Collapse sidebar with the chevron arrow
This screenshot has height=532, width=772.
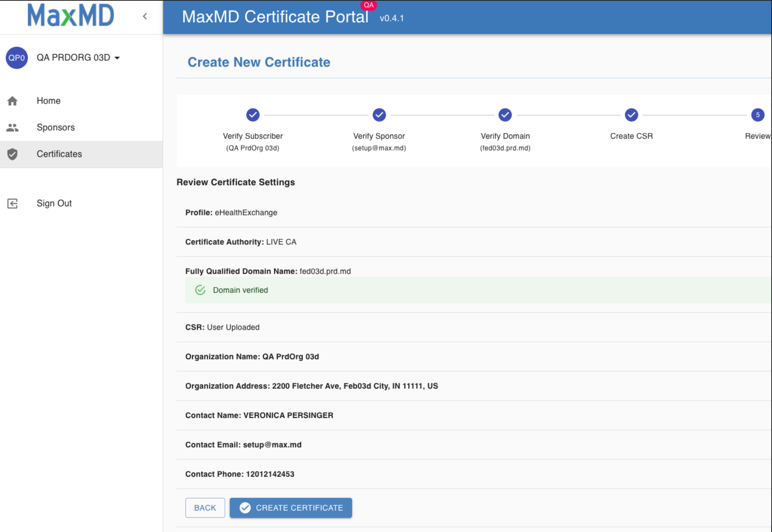145,16
